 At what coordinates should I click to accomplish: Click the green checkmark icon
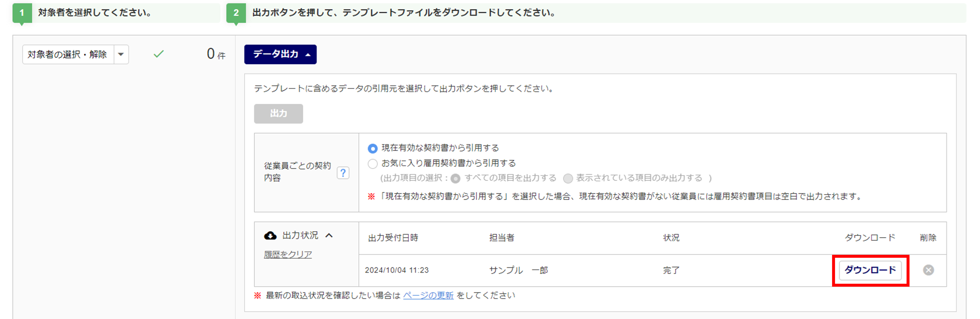pos(158,54)
